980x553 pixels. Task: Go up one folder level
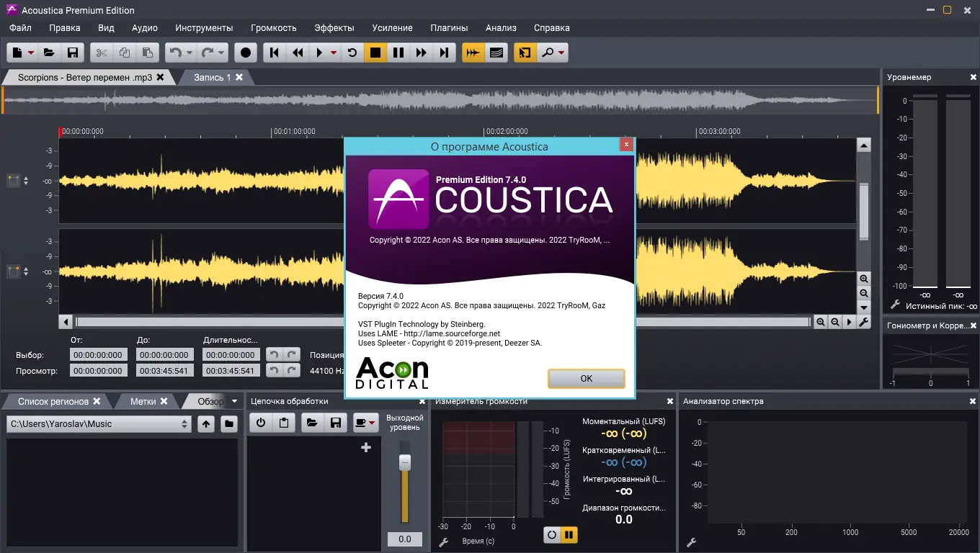coord(207,424)
